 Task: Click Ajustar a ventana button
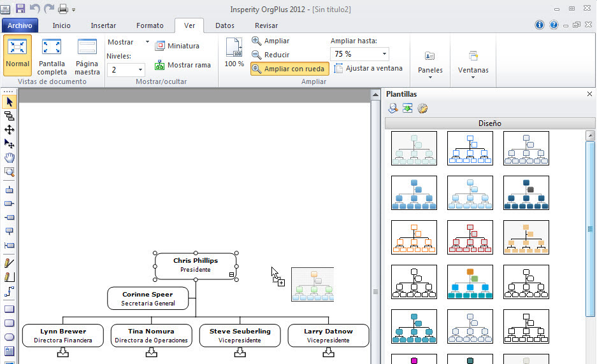[x=369, y=68]
